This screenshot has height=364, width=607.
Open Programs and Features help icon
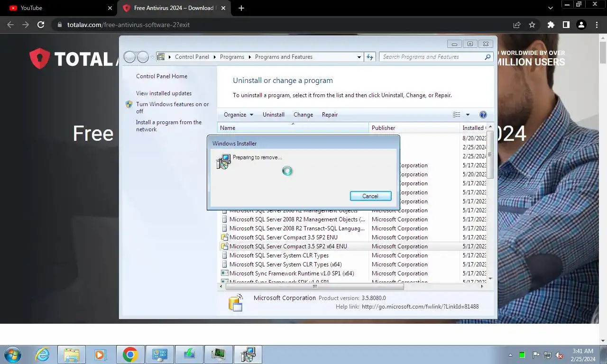point(483,115)
